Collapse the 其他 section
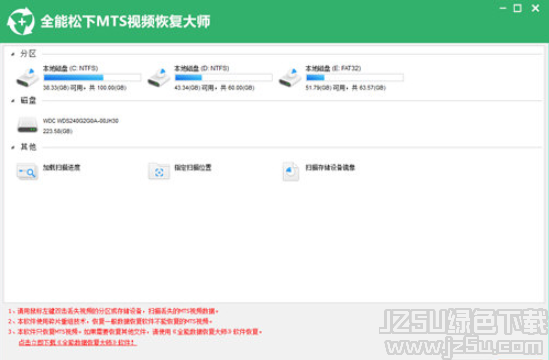The height and width of the screenshot is (360, 549). (13, 147)
